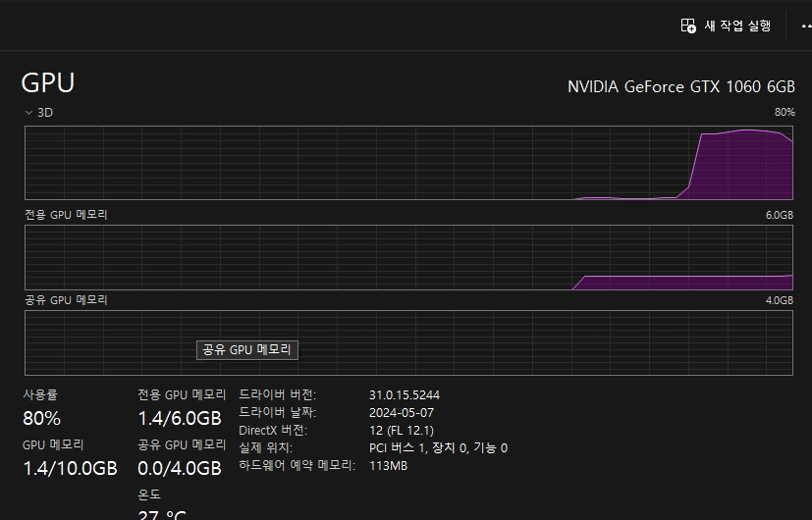The width and height of the screenshot is (812, 520).
Task: Select the GPU heading text
Action: point(48,82)
